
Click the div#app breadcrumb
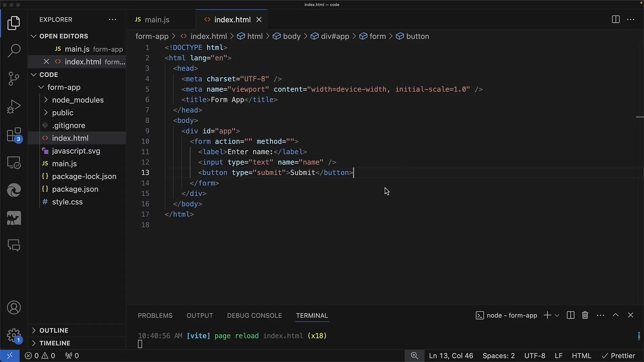click(x=330, y=36)
